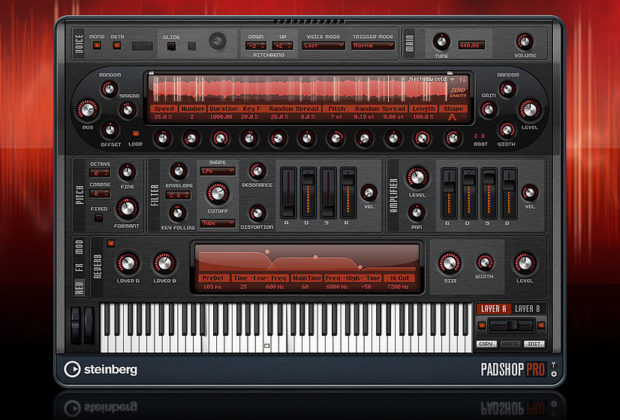Change the Pitchbend Down value

[256, 46]
